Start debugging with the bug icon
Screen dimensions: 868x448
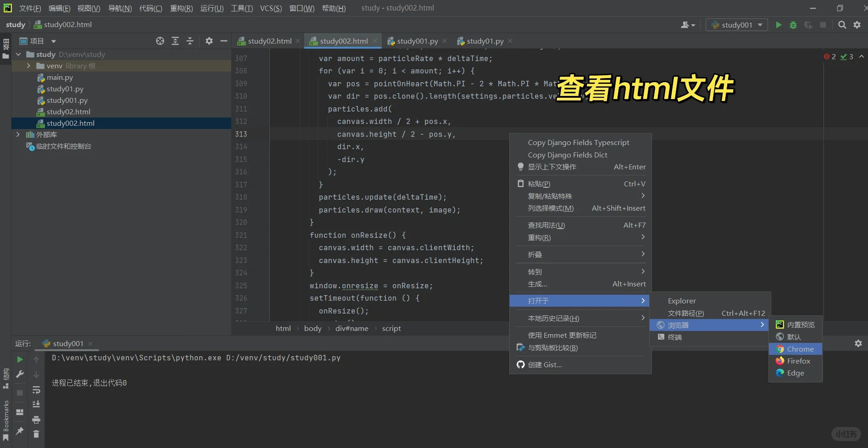pyautogui.click(x=793, y=25)
